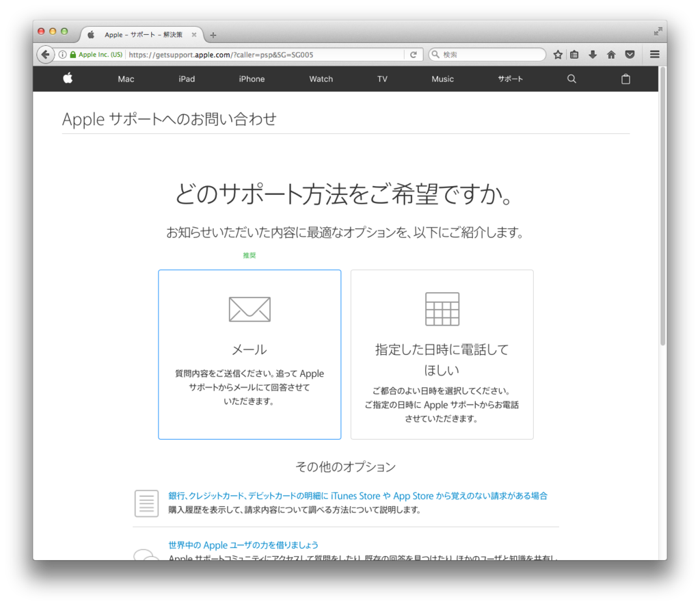
Task: Click the Apple logo in navigation bar
Action: click(68, 78)
